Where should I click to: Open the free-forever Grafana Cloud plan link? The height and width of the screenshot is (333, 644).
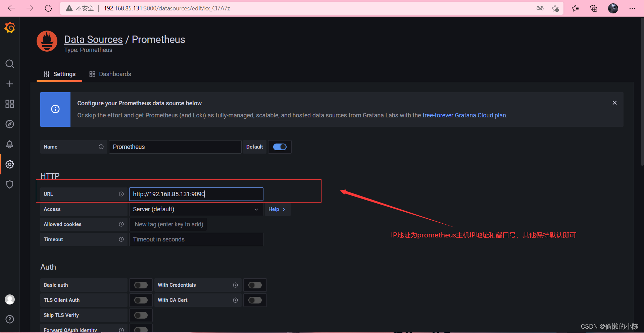click(x=464, y=115)
